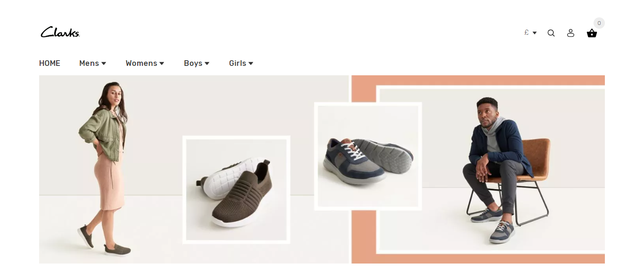Click the Clarks logo
Image resolution: width=644 pixels, height=272 pixels.
[60, 32]
